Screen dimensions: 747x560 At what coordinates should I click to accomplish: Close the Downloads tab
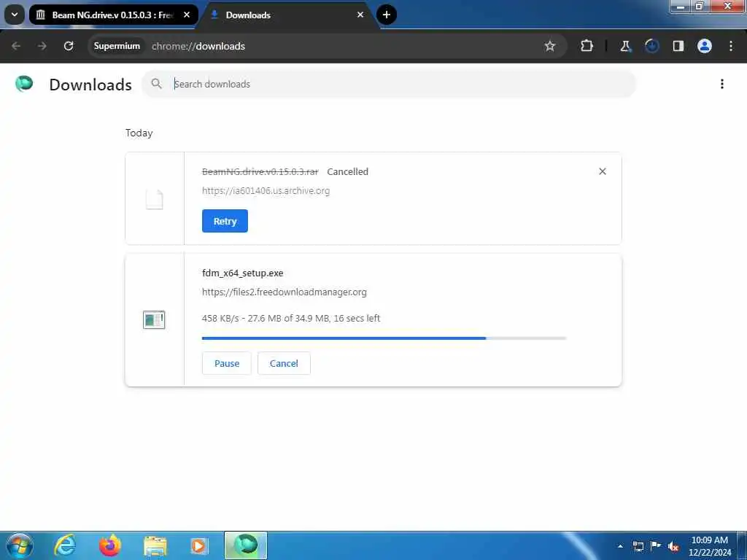coord(360,15)
